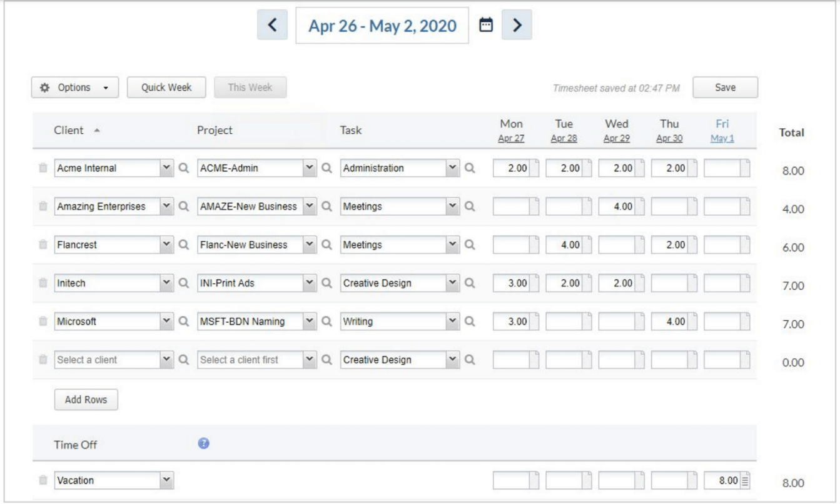Viewport: 840px width, 504px height.
Task: Click the Quick Week button
Action: [x=166, y=87]
